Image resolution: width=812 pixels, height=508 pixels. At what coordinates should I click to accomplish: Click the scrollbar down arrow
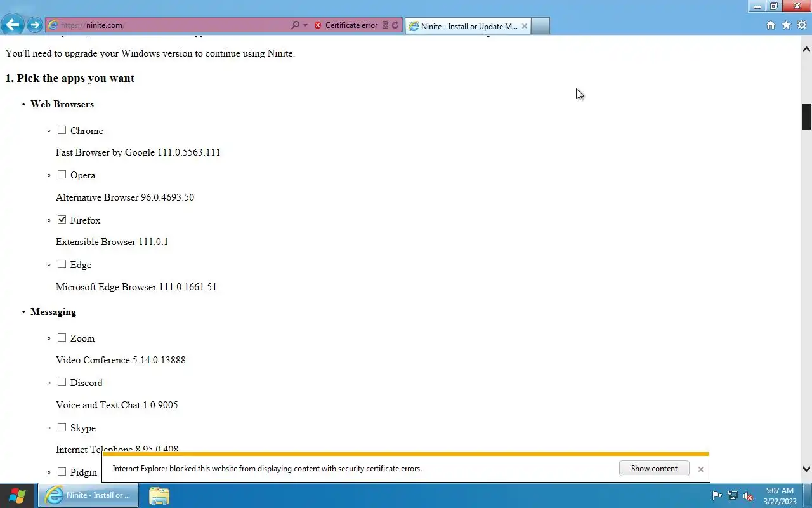click(x=806, y=469)
